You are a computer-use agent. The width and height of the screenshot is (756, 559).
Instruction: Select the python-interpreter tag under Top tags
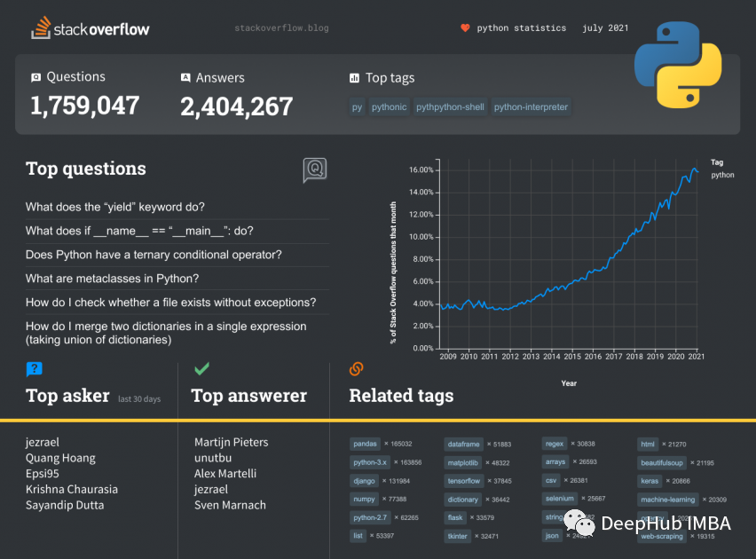point(531,106)
